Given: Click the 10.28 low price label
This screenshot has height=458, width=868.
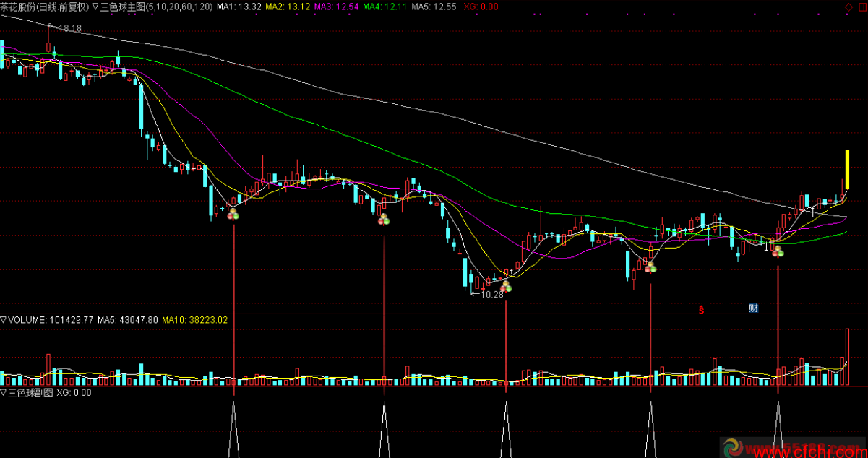Looking at the screenshot, I should click(491, 294).
